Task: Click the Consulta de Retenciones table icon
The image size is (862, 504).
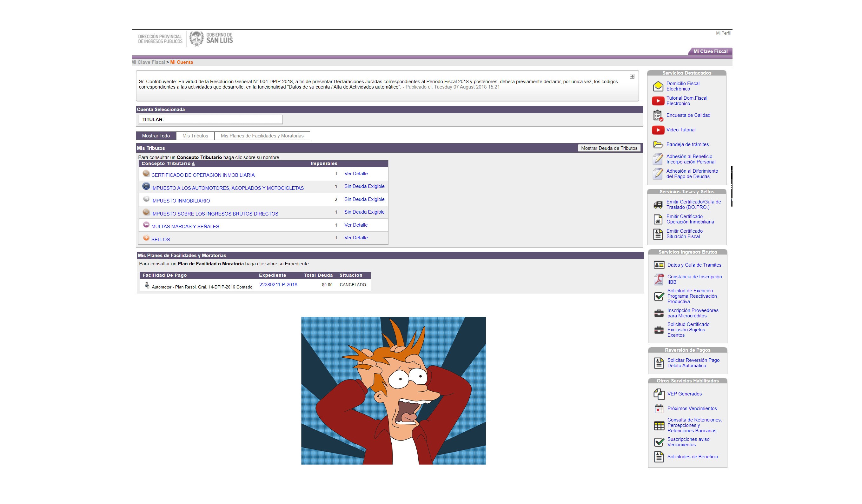Action: (659, 426)
